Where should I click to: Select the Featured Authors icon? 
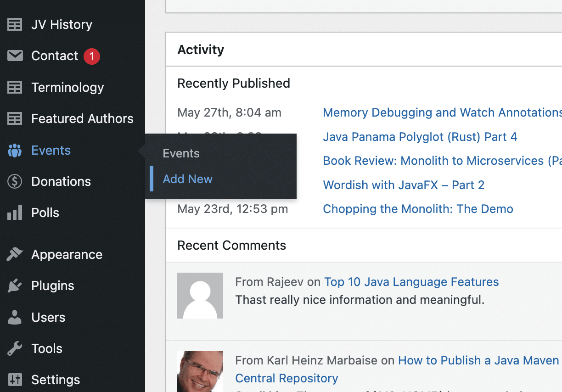tap(14, 118)
